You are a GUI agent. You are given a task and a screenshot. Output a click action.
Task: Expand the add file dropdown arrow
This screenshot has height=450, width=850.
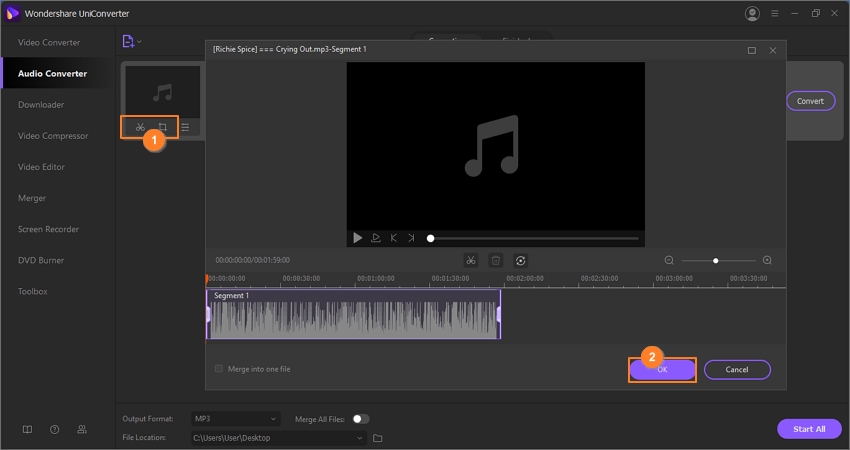pos(139,42)
